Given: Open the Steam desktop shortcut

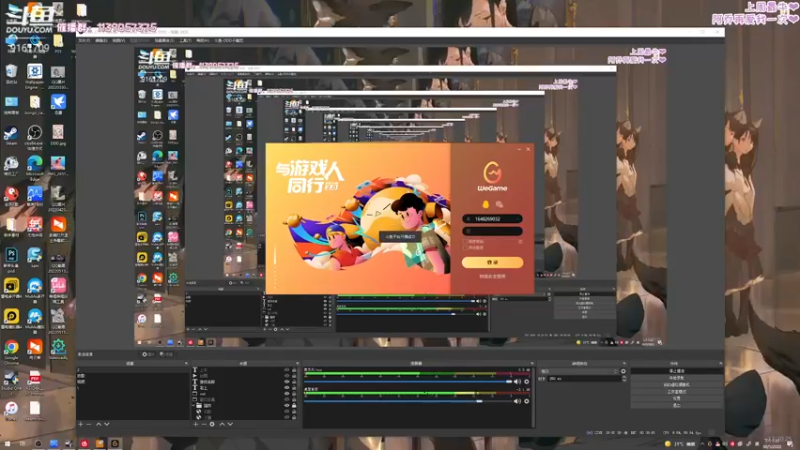Looking at the screenshot, I should click(x=11, y=136).
